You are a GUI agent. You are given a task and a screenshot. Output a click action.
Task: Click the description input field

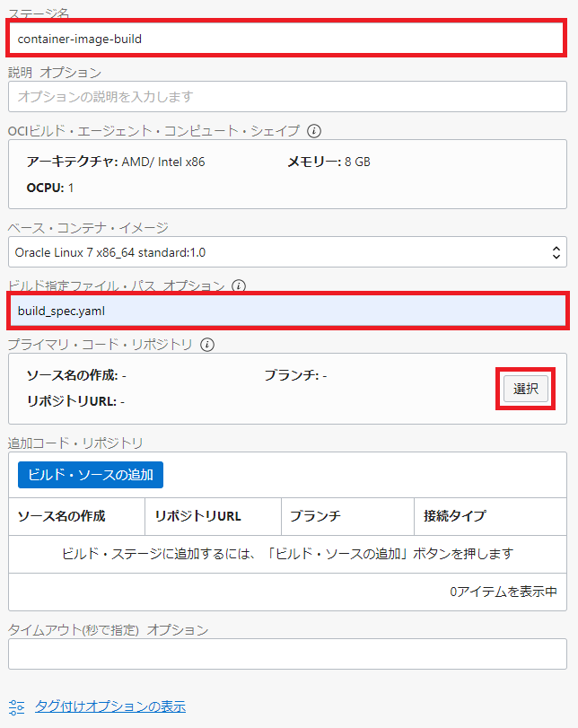(x=287, y=96)
